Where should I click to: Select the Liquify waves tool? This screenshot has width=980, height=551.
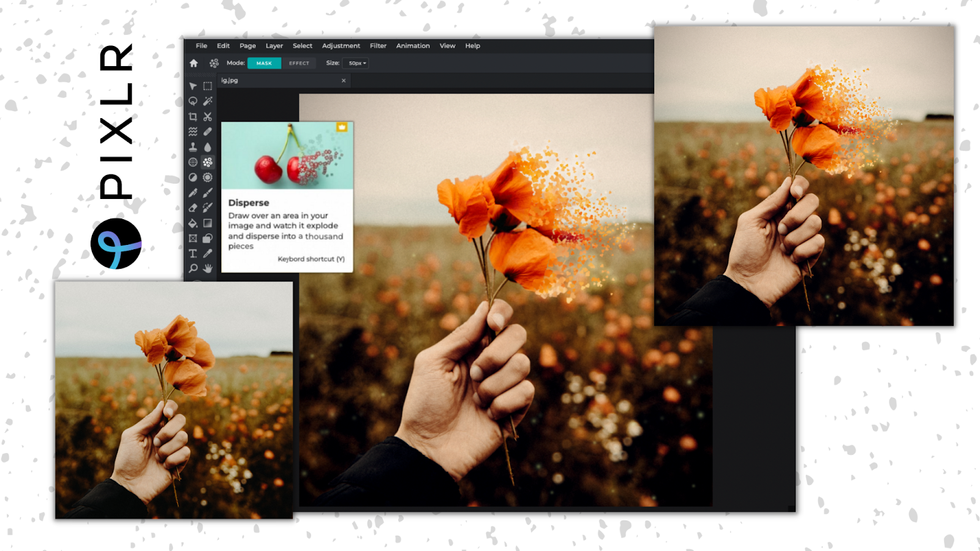tap(193, 132)
